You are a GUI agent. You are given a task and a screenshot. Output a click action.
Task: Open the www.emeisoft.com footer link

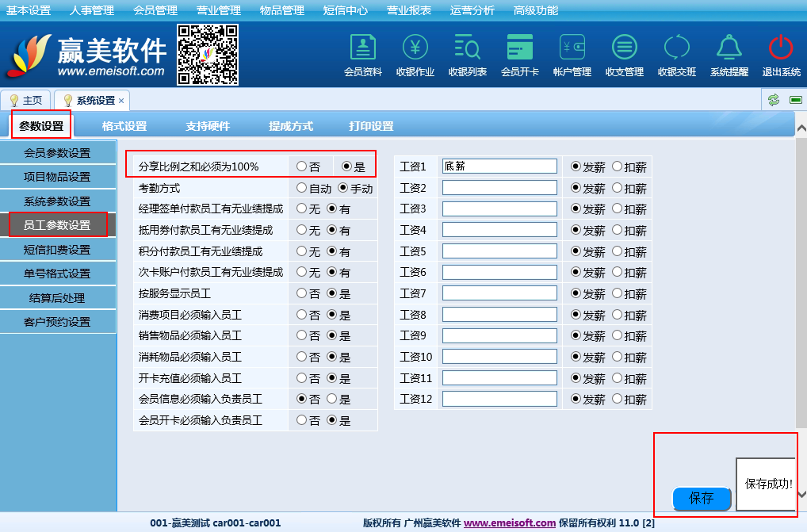(x=510, y=523)
